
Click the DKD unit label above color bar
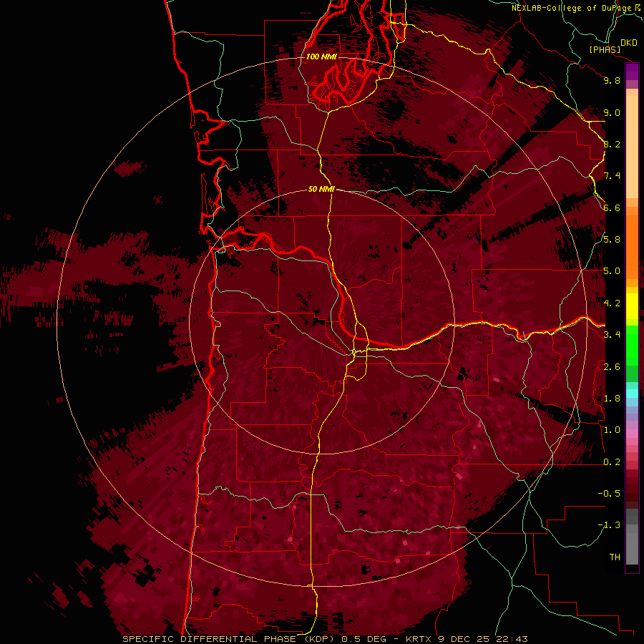click(x=629, y=43)
